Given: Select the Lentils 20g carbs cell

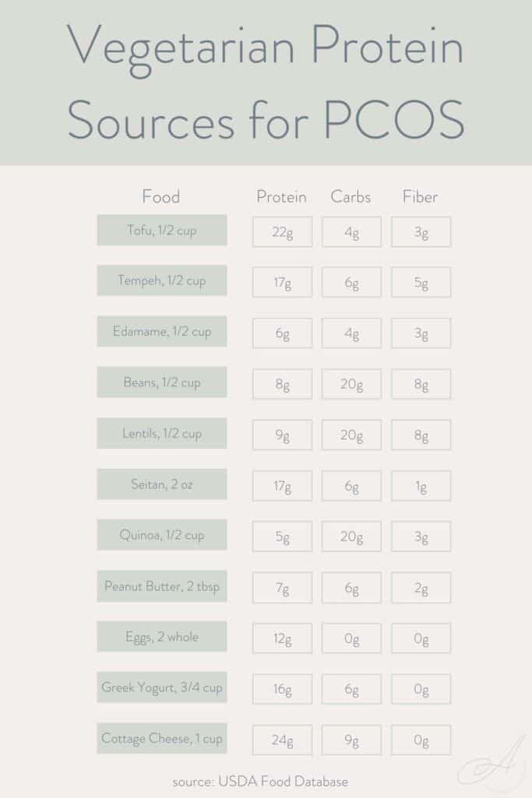Looking at the screenshot, I should [351, 435].
